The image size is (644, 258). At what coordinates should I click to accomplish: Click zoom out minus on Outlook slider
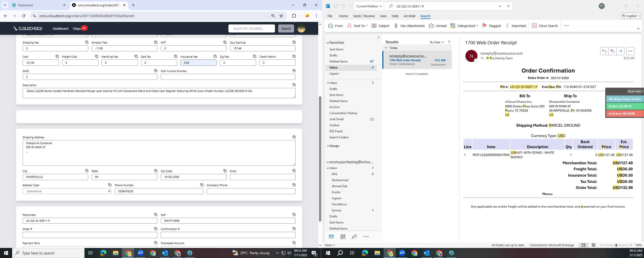coord(601,245)
